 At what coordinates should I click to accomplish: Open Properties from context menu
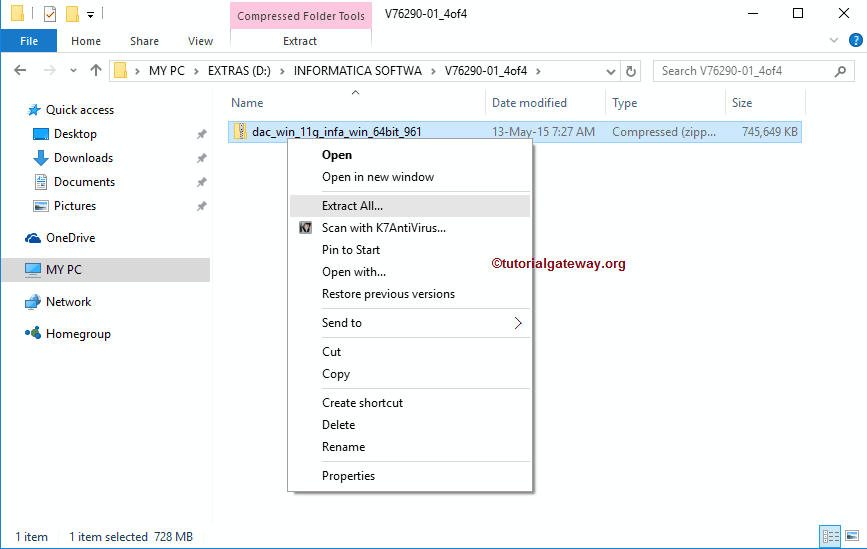coord(409,475)
